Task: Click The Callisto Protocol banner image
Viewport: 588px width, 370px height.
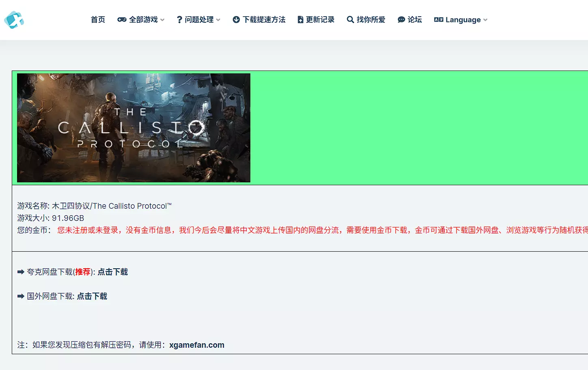Action: point(134,128)
